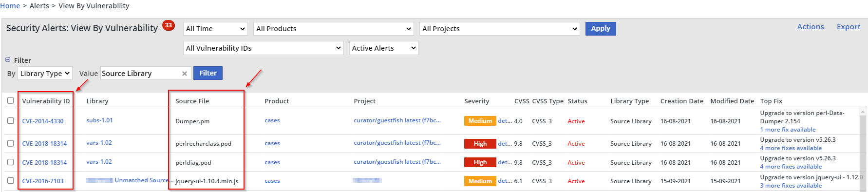Viewport: 868px width, 192px height.
Task: Open the Actions menu
Action: (811, 27)
